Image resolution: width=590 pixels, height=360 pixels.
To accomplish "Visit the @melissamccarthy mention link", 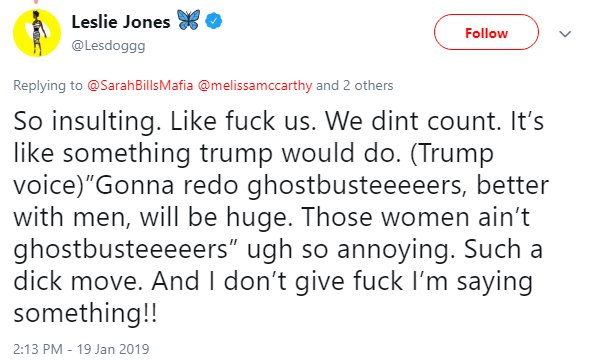I will tap(255, 86).
